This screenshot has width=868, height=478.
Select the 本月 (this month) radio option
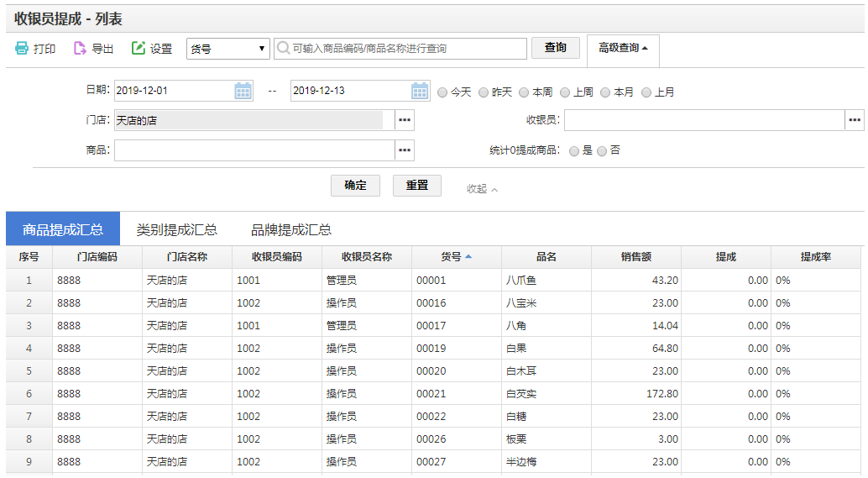tap(605, 92)
